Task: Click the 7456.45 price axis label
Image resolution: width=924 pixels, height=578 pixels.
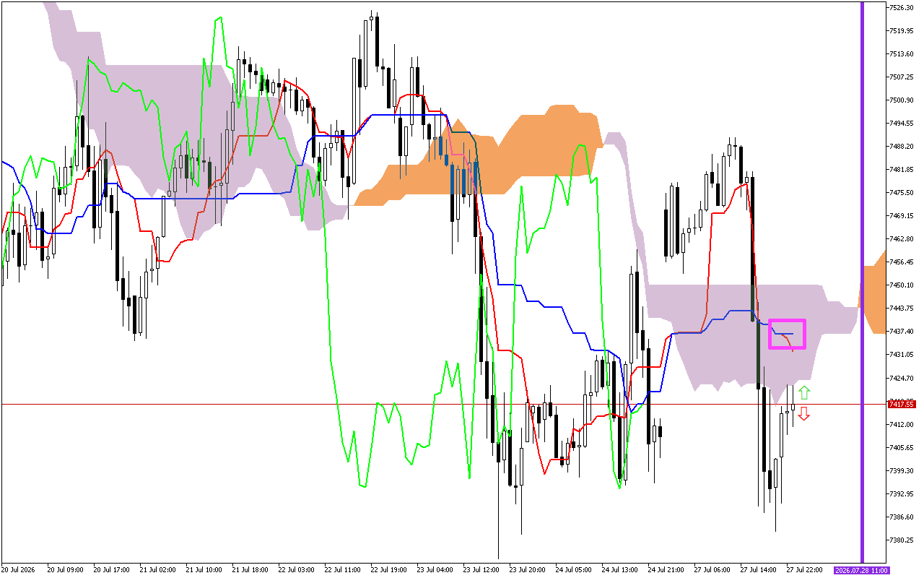Action: click(902, 262)
